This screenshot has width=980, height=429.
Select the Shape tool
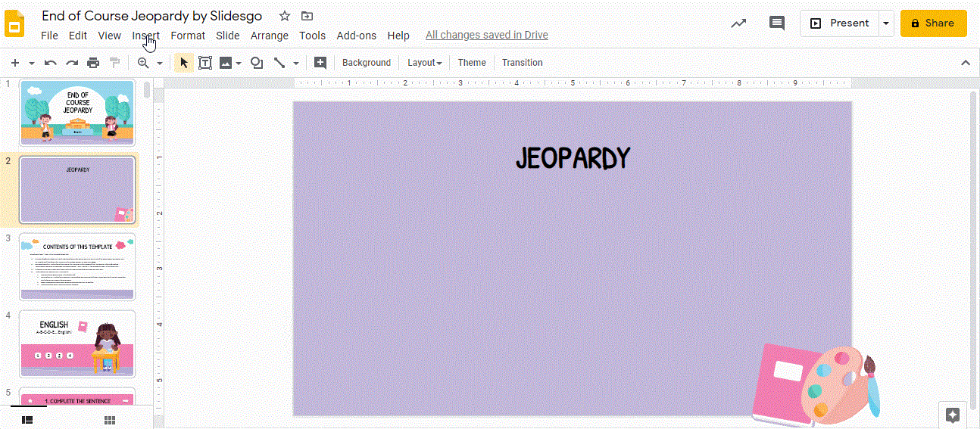(x=257, y=63)
